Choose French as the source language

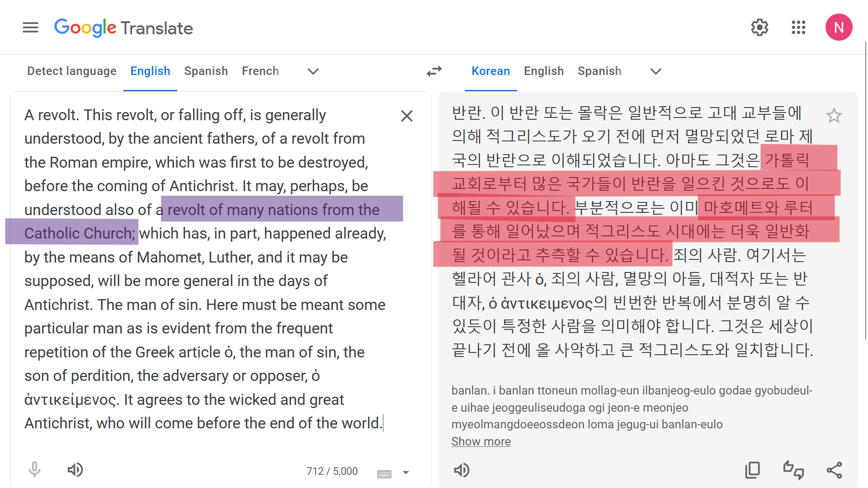point(260,71)
